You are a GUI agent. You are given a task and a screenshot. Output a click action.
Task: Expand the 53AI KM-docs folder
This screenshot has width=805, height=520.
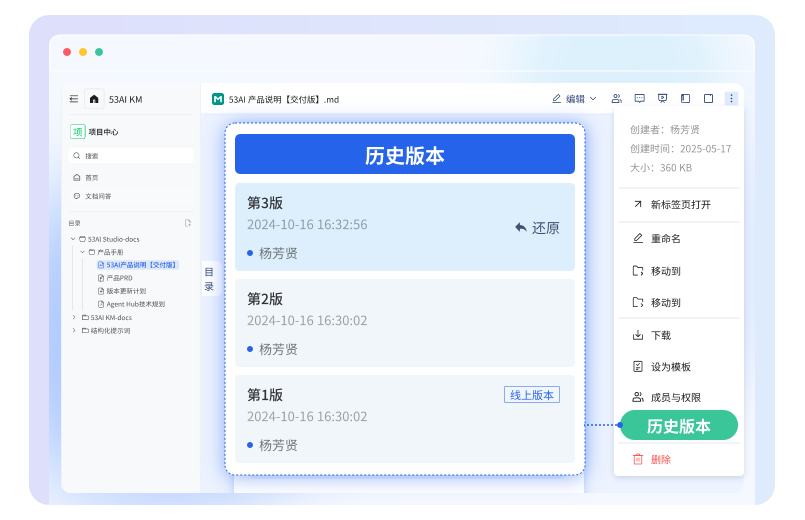[73, 317]
